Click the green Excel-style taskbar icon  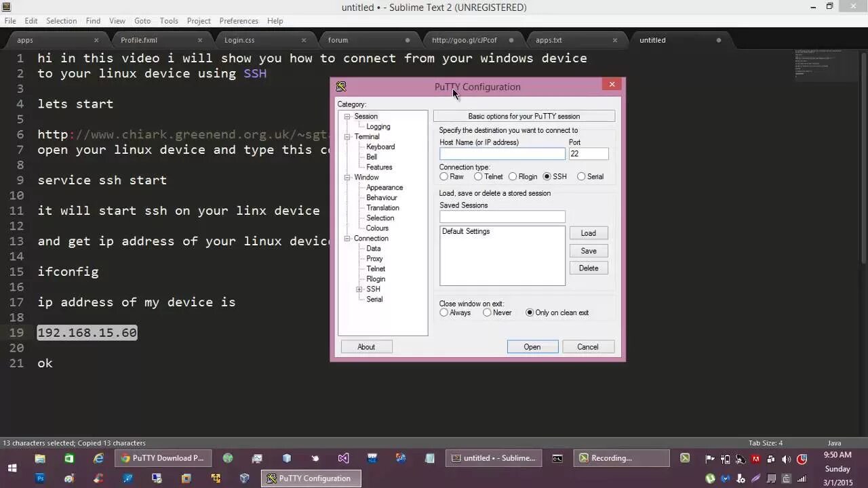pyautogui.click(x=69, y=458)
